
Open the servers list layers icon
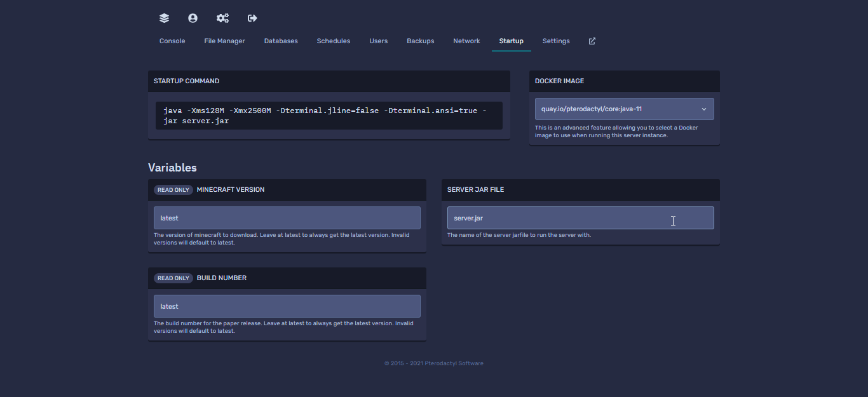164,18
